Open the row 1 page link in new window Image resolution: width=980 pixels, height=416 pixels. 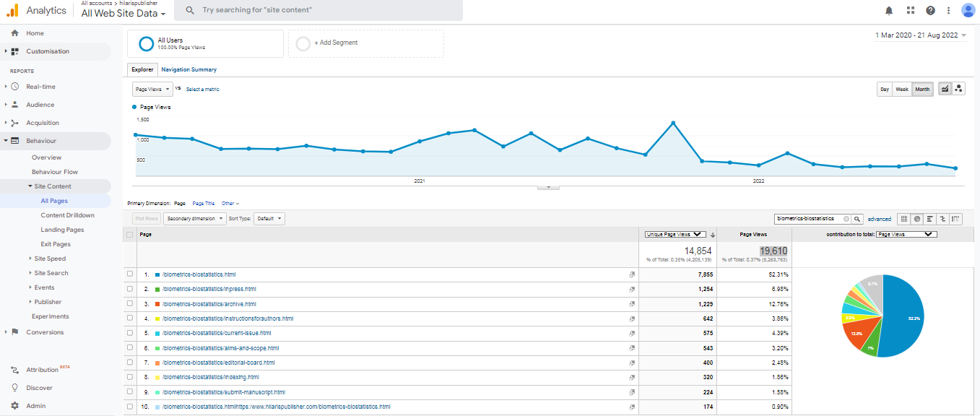(x=632, y=275)
